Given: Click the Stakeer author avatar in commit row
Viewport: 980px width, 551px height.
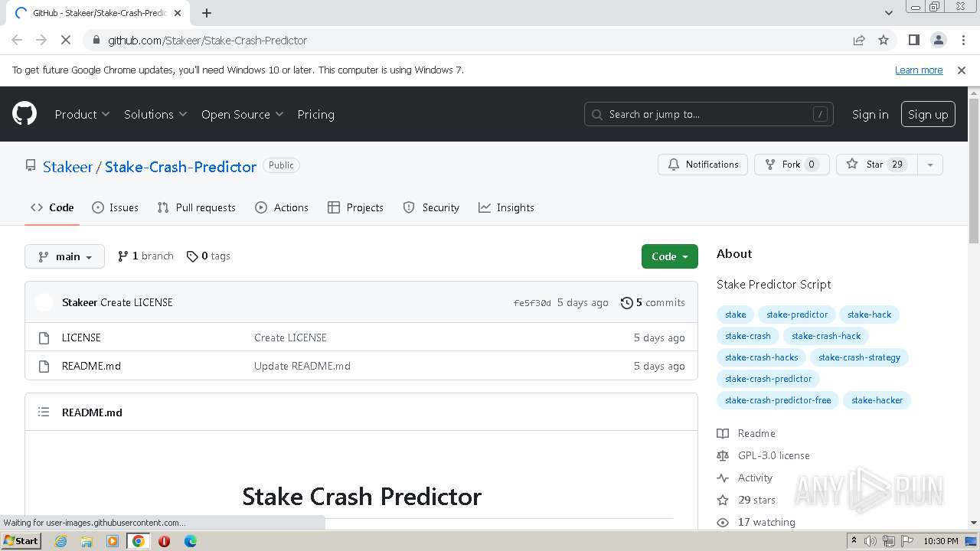Looking at the screenshot, I should click(44, 302).
